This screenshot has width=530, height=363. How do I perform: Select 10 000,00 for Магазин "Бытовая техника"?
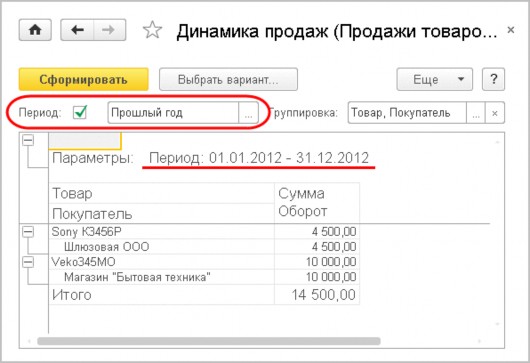[317, 277]
